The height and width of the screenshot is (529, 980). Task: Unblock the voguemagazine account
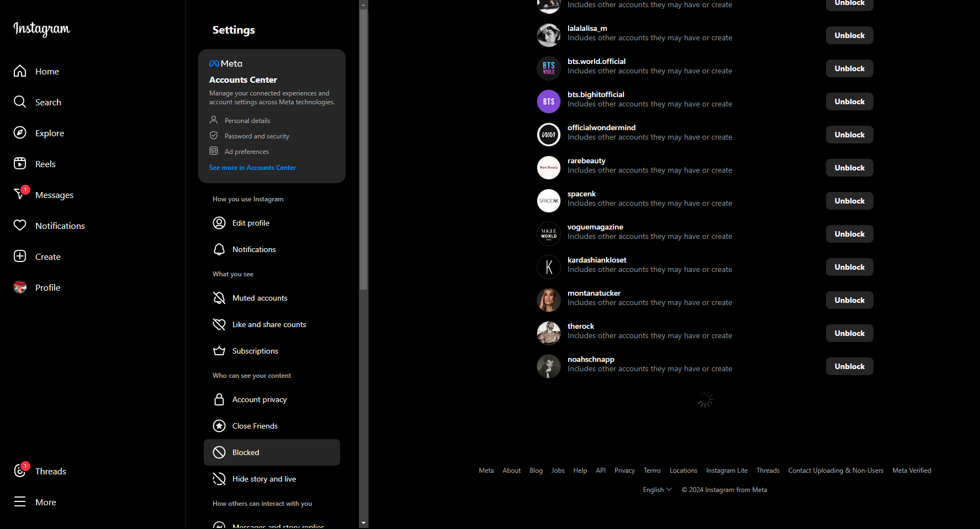[850, 234]
